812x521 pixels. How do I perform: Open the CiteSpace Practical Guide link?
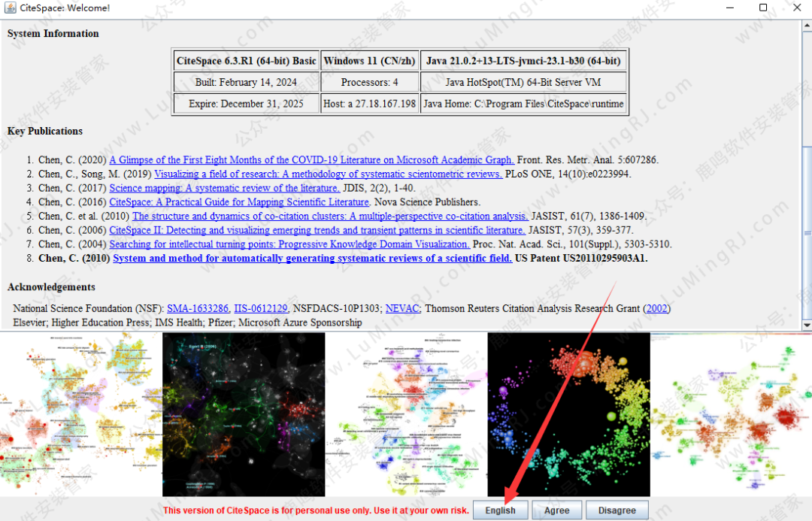(238, 202)
